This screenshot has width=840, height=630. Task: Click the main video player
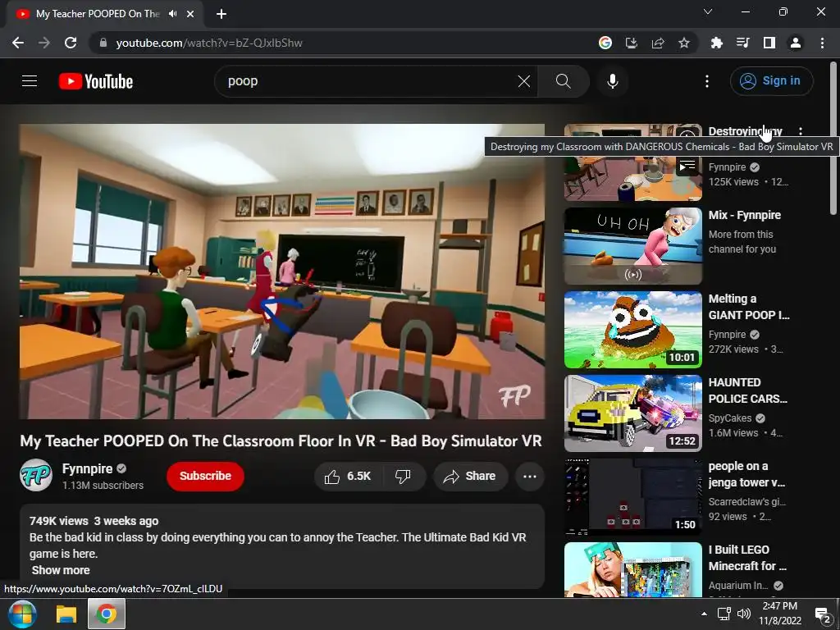tap(282, 272)
